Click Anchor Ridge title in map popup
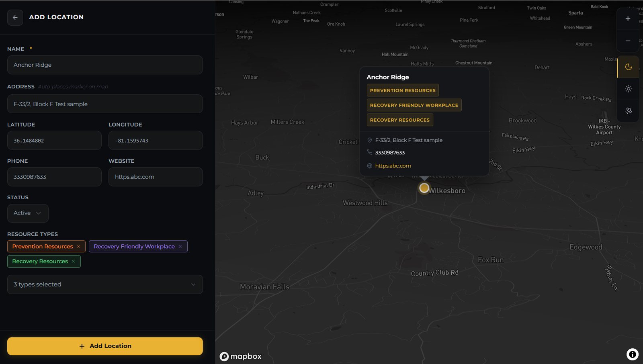 [x=388, y=77]
